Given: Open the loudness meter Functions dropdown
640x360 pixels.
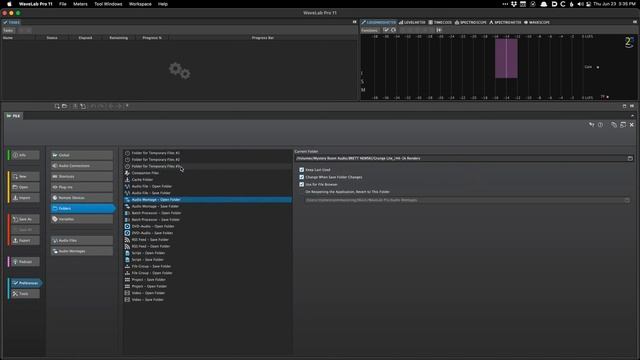Looking at the screenshot, I should (370, 30).
